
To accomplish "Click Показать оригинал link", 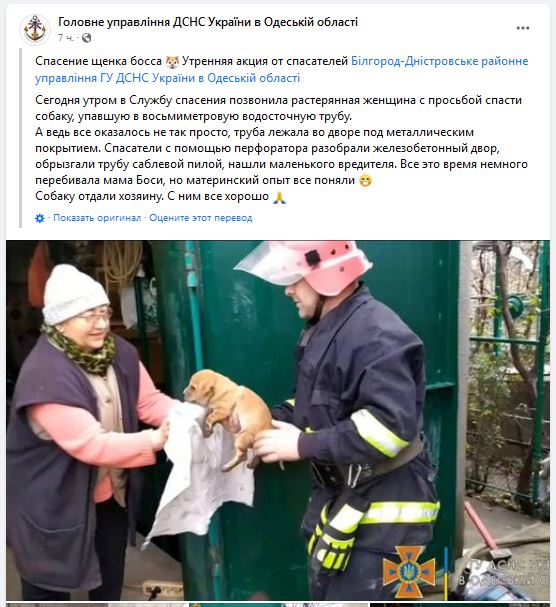I will [x=97, y=218].
